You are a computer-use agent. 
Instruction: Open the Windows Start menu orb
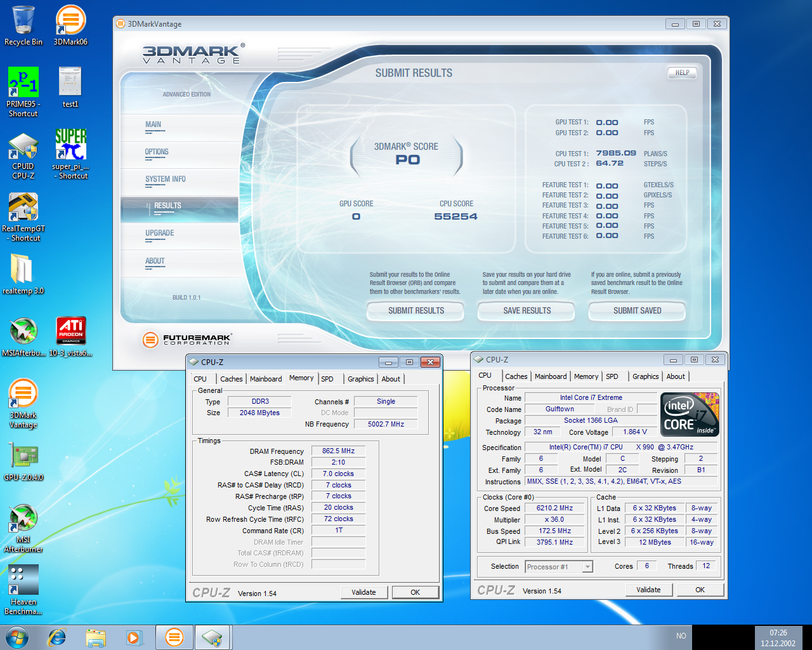pyautogui.click(x=17, y=637)
